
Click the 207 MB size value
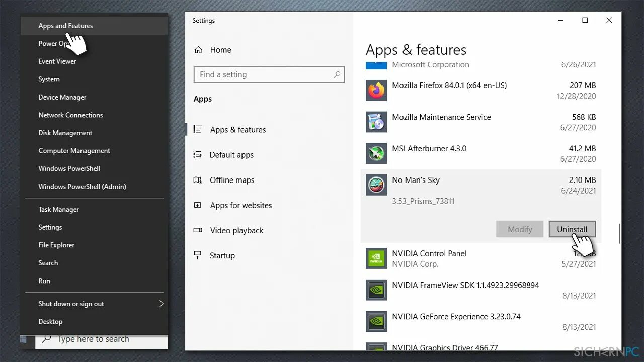pyautogui.click(x=583, y=85)
